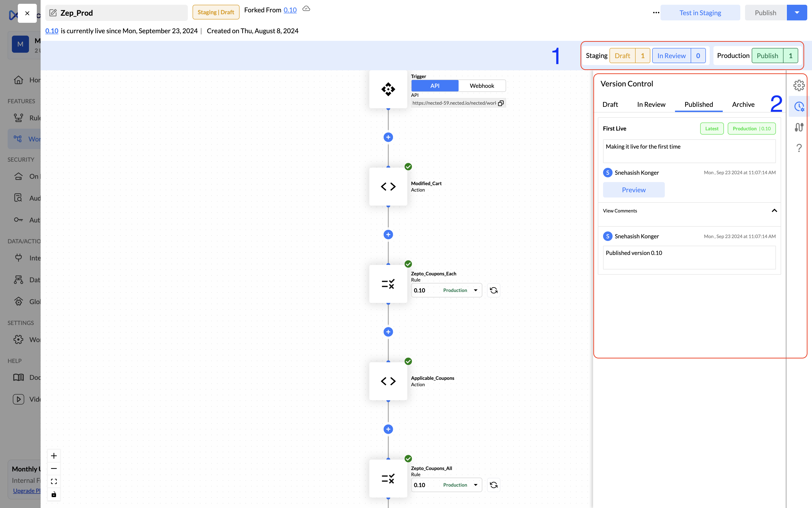Switch to the In Review tab
Screen dimensions: 812x508
coord(651,104)
